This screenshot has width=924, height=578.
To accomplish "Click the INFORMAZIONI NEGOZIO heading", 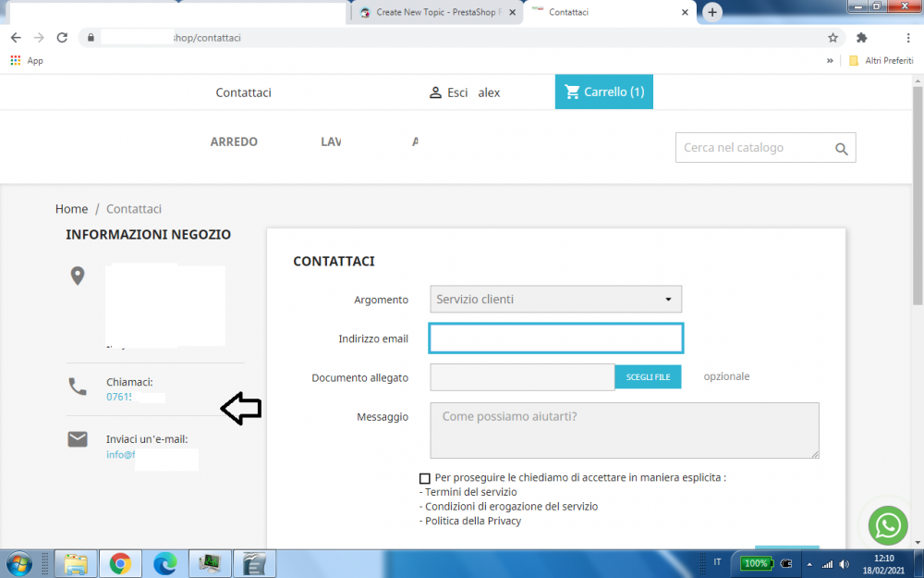I will pos(149,235).
